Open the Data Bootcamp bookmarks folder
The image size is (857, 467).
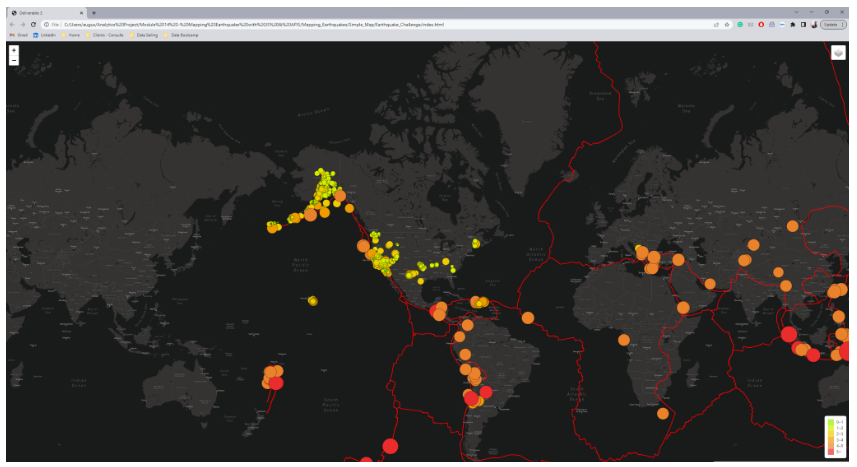(x=181, y=35)
